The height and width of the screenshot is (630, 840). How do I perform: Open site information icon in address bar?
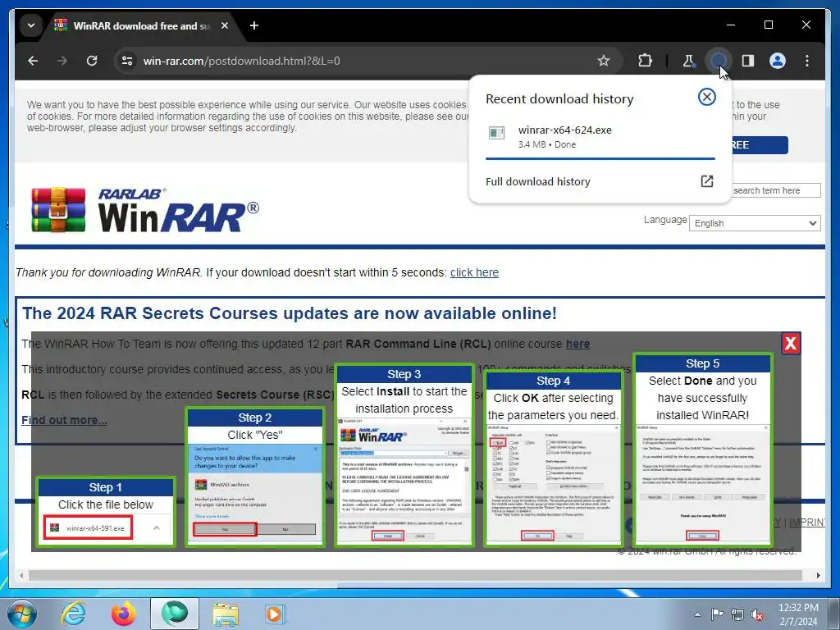127,61
